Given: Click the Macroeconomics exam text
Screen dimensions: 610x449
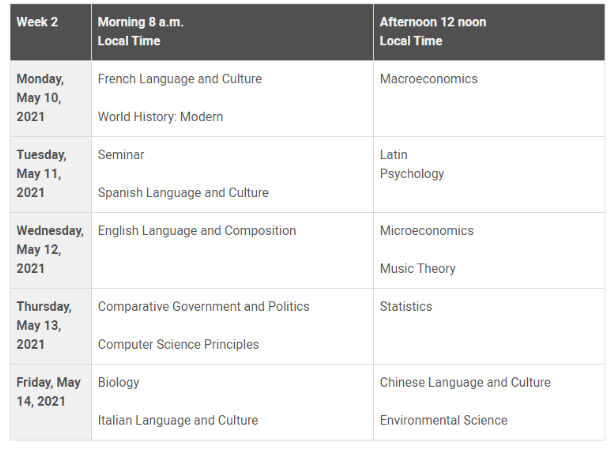Looking at the screenshot, I should (x=429, y=79).
